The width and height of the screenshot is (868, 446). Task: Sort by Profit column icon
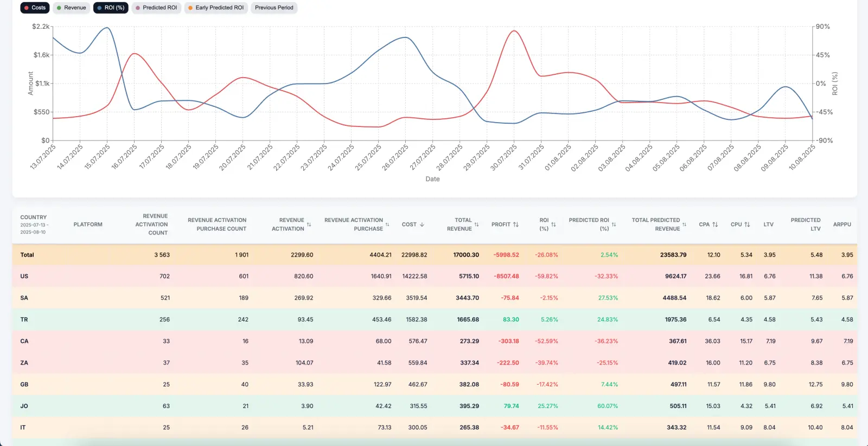coord(516,225)
